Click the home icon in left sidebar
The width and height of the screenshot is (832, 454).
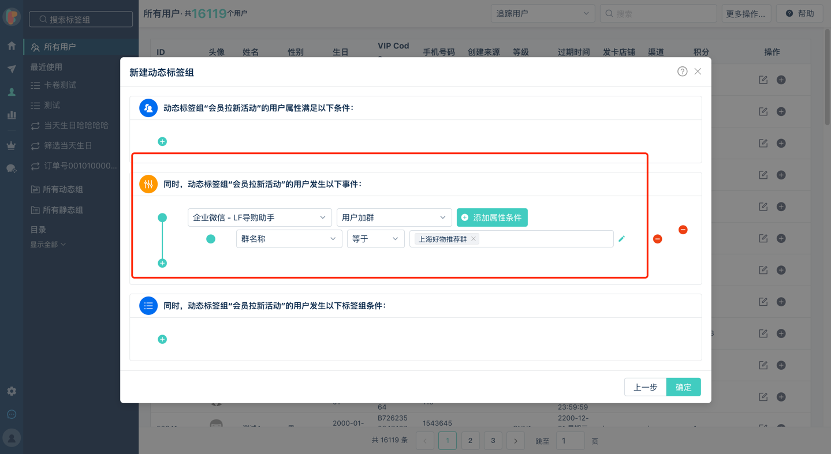point(12,46)
